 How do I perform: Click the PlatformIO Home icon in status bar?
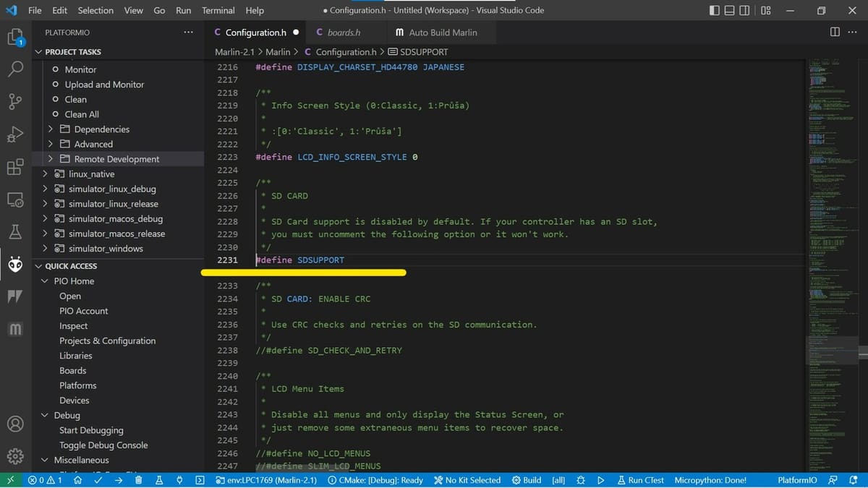coord(78,480)
